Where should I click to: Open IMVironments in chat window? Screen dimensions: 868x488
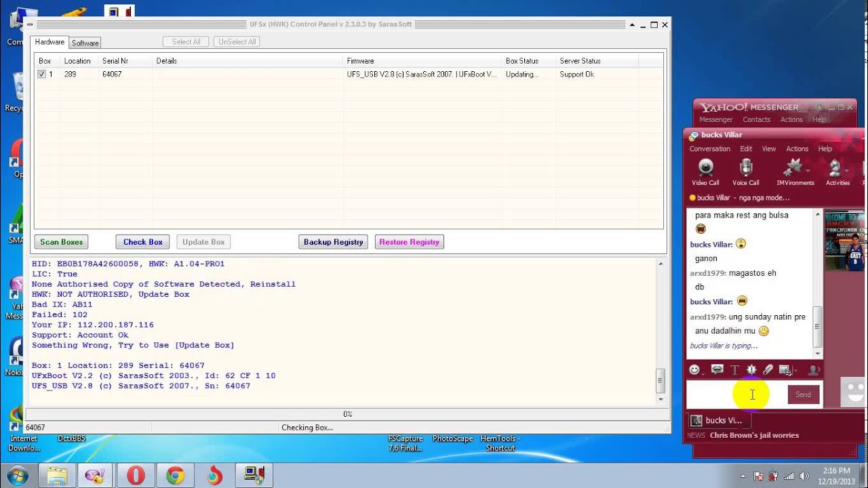(x=795, y=172)
